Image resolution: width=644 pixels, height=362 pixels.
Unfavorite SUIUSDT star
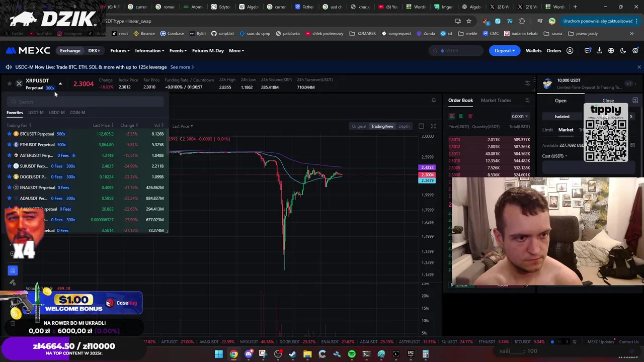pos(9,166)
